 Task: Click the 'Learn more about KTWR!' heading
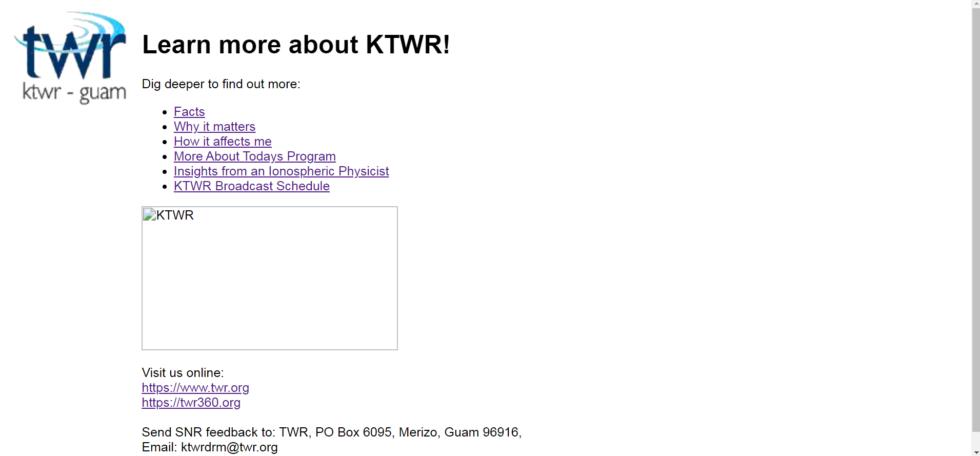[296, 45]
